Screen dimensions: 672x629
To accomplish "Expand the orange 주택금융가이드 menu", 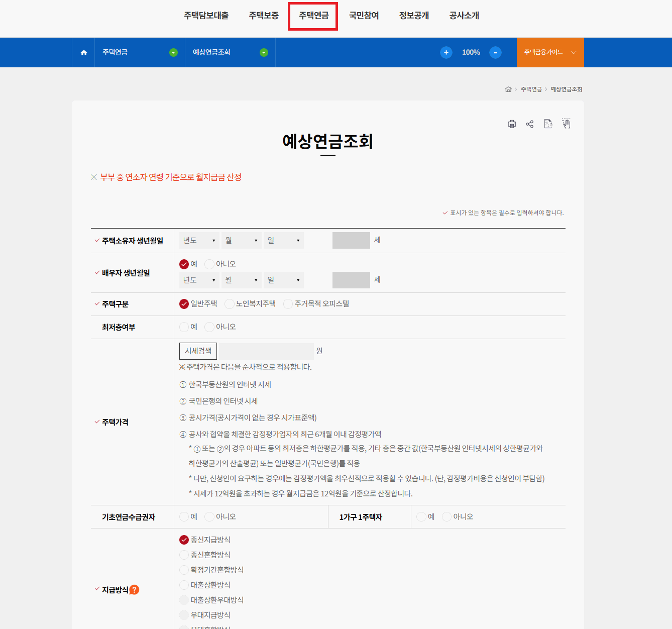I will pos(550,52).
